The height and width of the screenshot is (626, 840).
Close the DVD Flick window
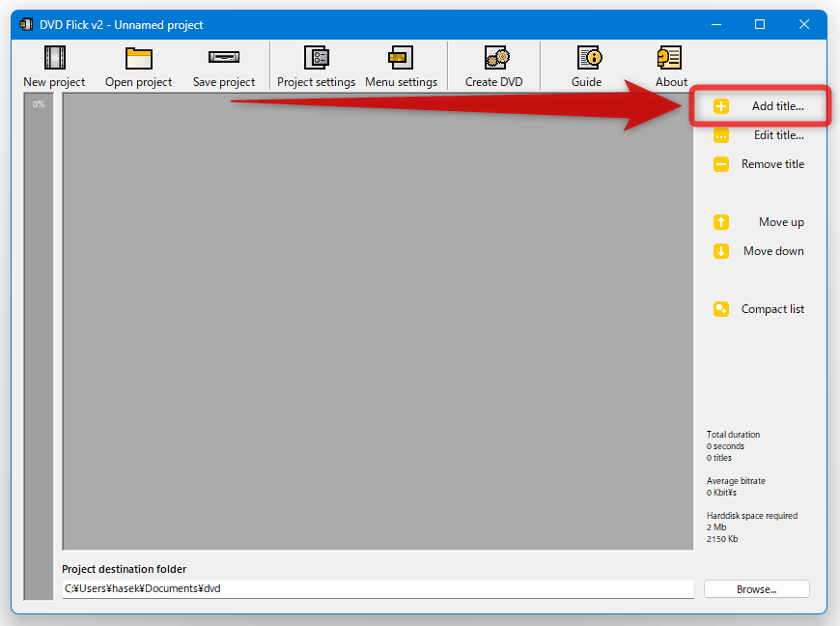click(x=803, y=25)
